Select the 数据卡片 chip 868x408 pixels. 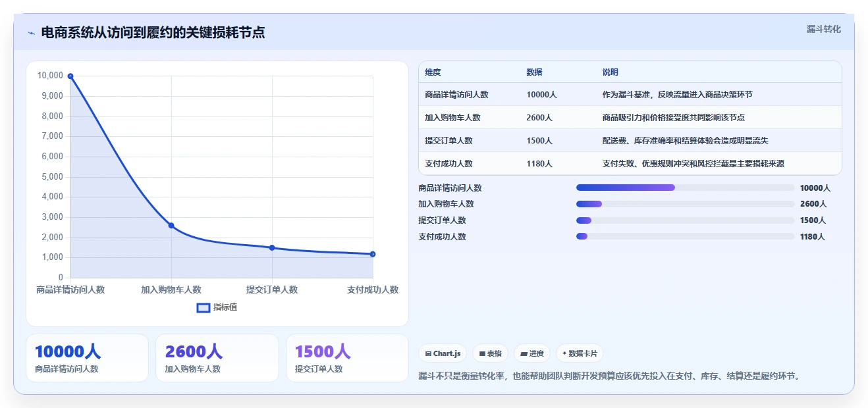580,353
